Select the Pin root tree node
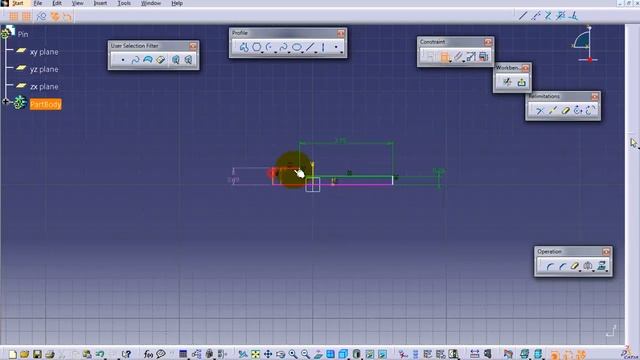This screenshot has height=360, width=640. 23,34
